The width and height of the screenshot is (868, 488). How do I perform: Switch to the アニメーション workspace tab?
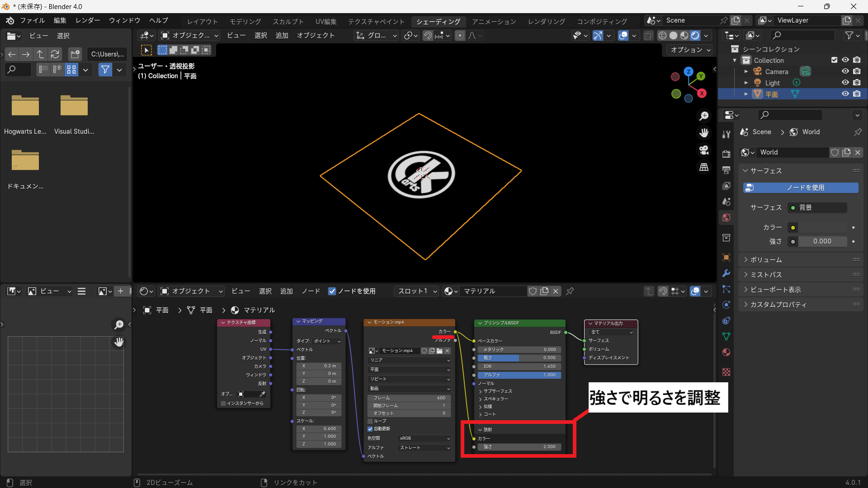pyautogui.click(x=494, y=21)
